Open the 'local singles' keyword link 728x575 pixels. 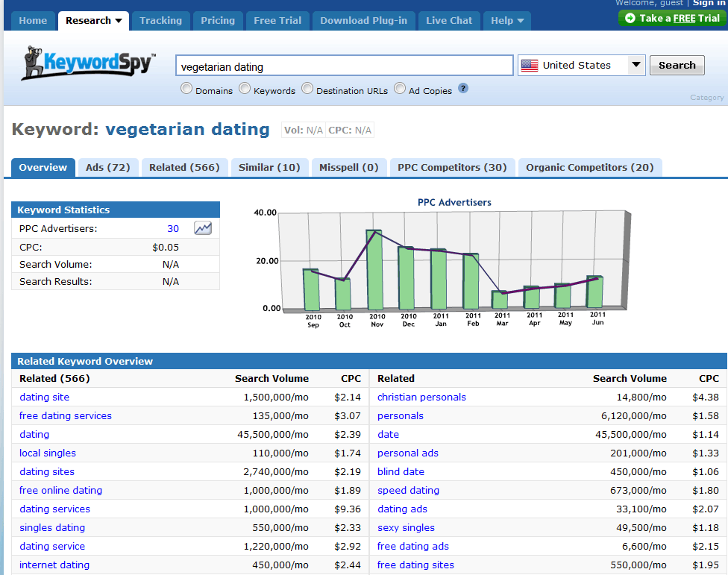click(x=48, y=453)
